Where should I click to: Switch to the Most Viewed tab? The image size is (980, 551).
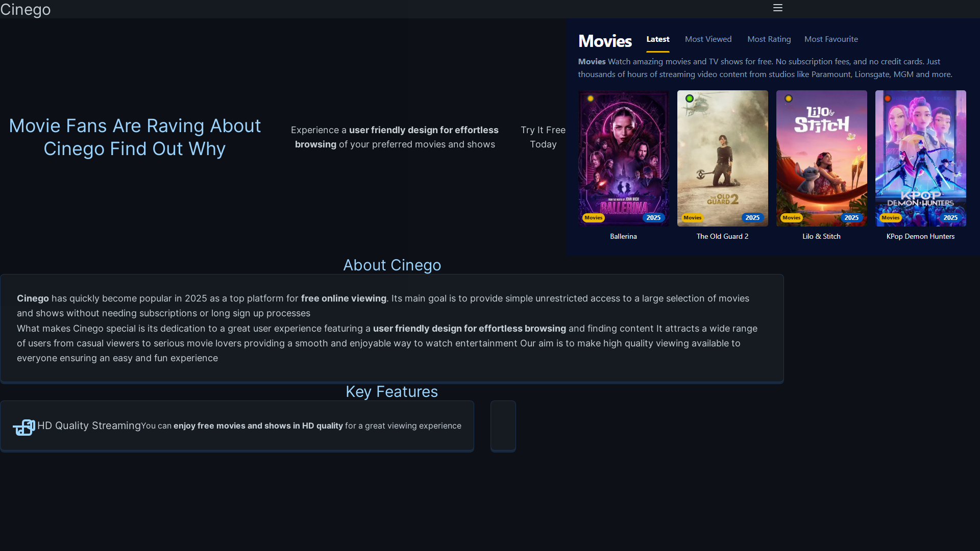(708, 39)
